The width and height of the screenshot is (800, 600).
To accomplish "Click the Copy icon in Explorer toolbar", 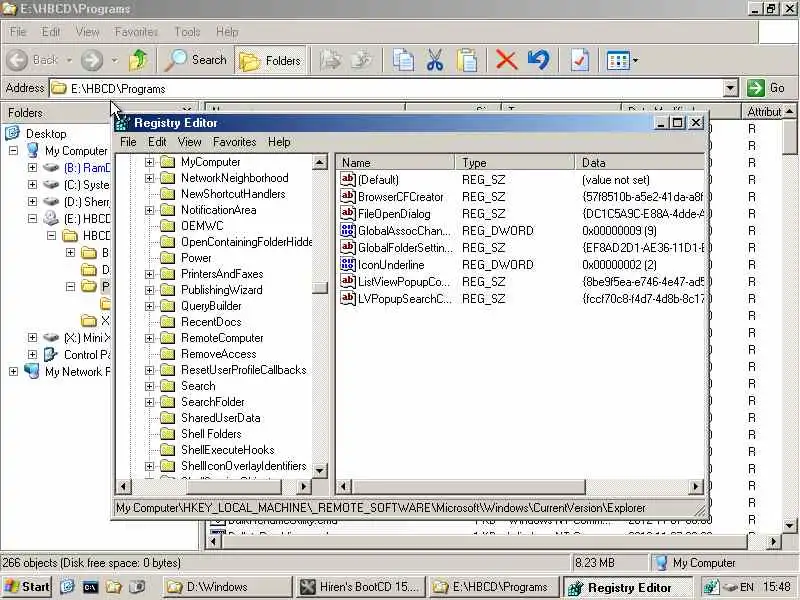I will click(x=403, y=60).
